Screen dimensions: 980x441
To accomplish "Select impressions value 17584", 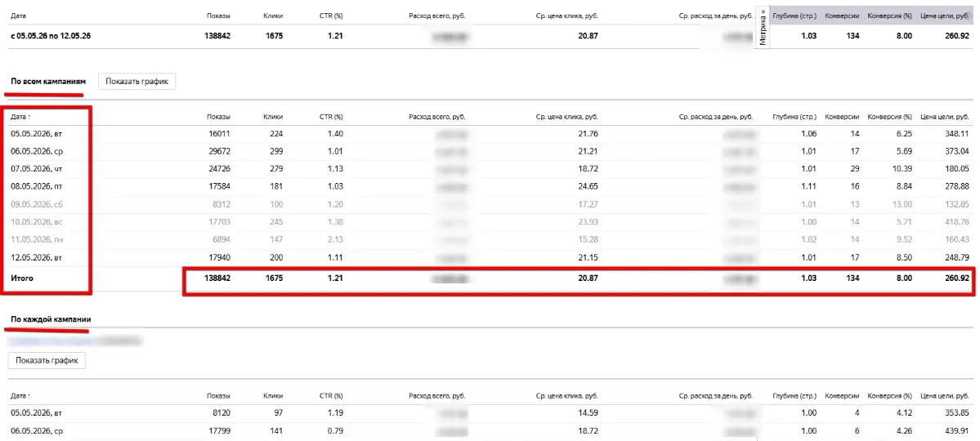I will click(x=219, y=187).
